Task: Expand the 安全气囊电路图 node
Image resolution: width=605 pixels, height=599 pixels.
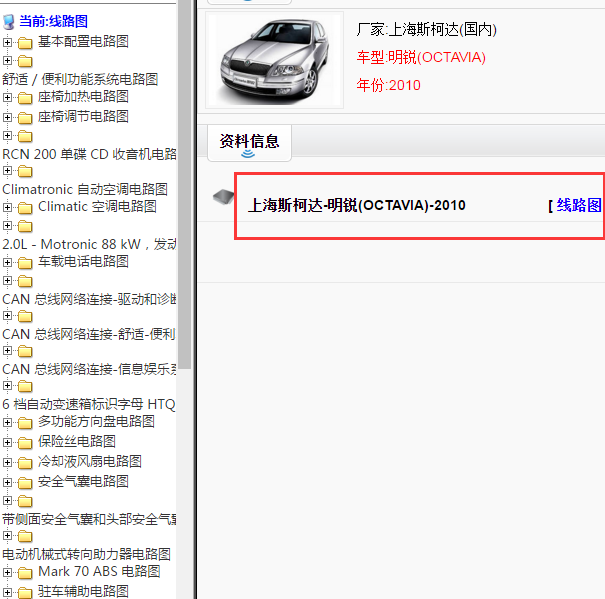Action: (x=7, y=482)
